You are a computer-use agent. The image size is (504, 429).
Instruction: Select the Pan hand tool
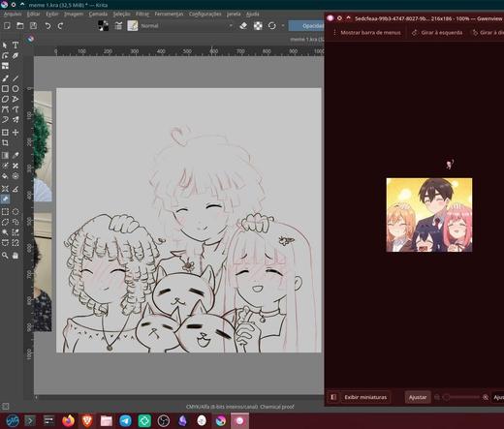16,256
